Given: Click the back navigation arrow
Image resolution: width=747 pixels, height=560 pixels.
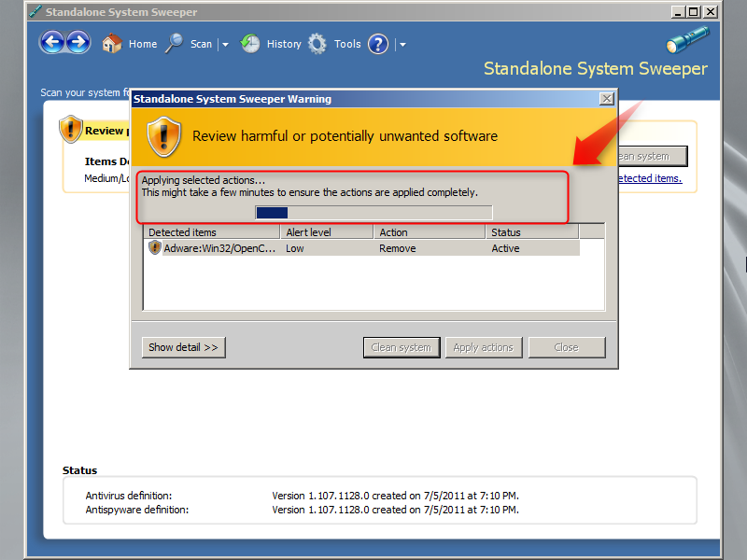Looking at the screenshot, I should pos(52,42).
